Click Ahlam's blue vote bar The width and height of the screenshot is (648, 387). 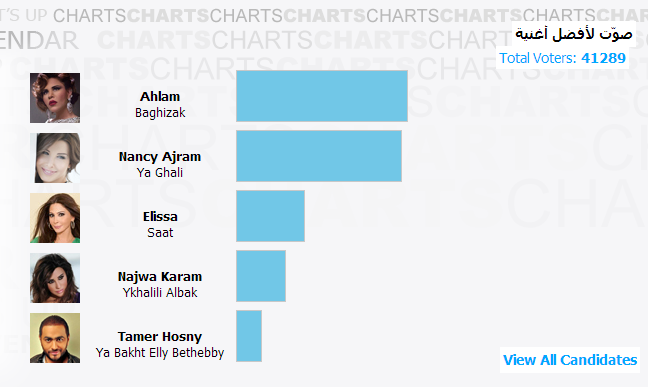tap(322, 96)
